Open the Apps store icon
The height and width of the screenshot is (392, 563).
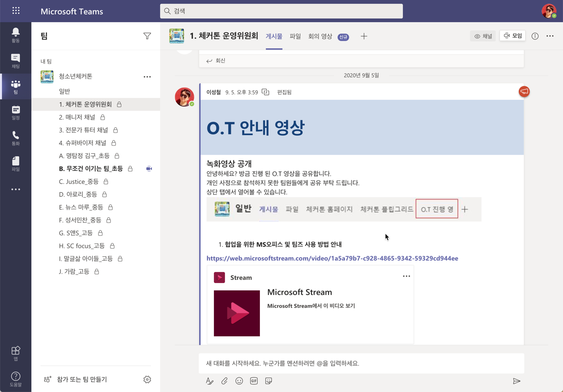coord(16,353)
